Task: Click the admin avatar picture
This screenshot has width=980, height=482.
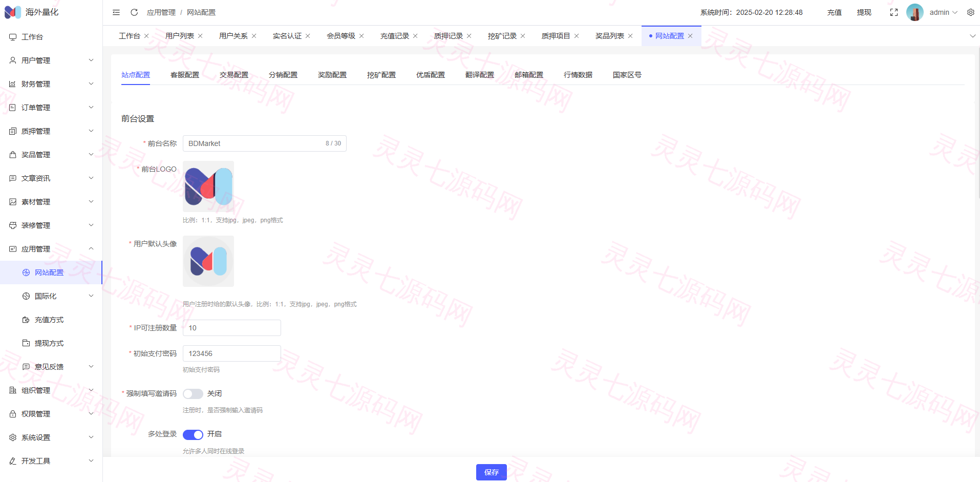Action: pyautogui.click(x=915, y=12)
